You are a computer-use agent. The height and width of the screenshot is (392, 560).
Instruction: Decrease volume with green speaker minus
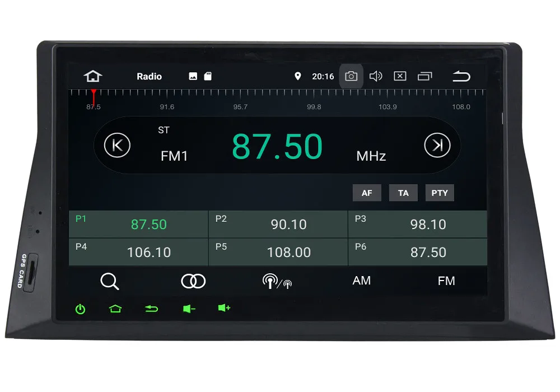tap(189, 309)
